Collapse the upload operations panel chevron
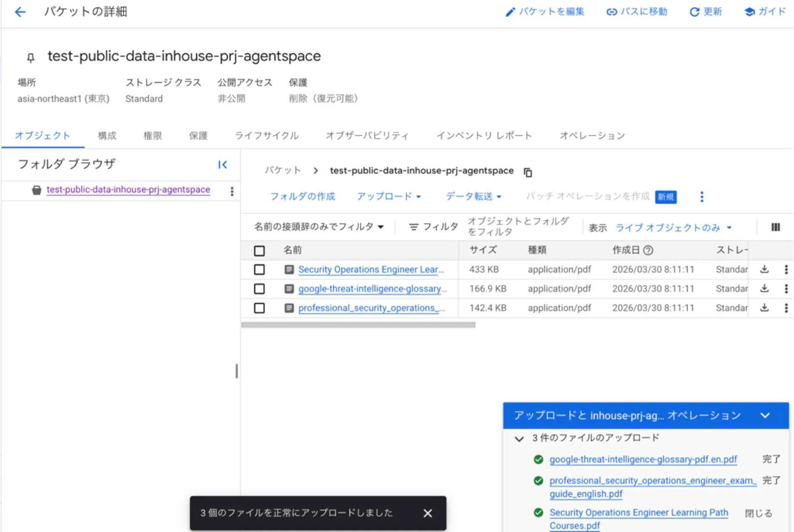 765,415
